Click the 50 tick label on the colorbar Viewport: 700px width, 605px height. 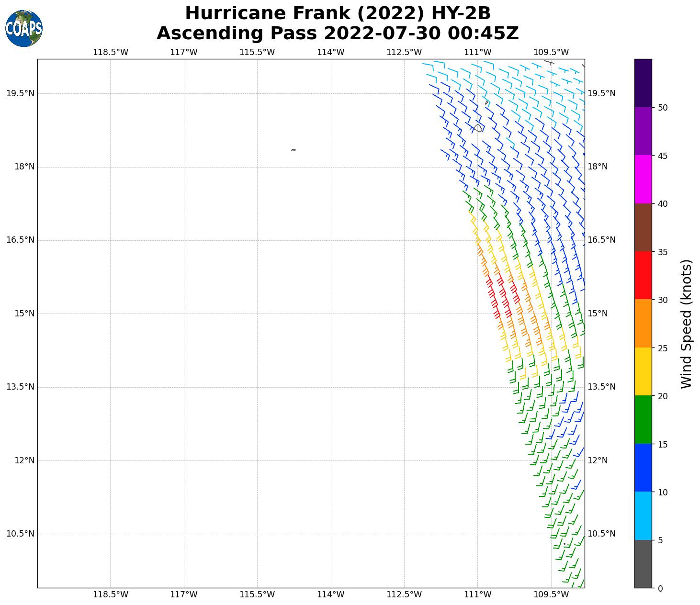(x=663, y=108)
